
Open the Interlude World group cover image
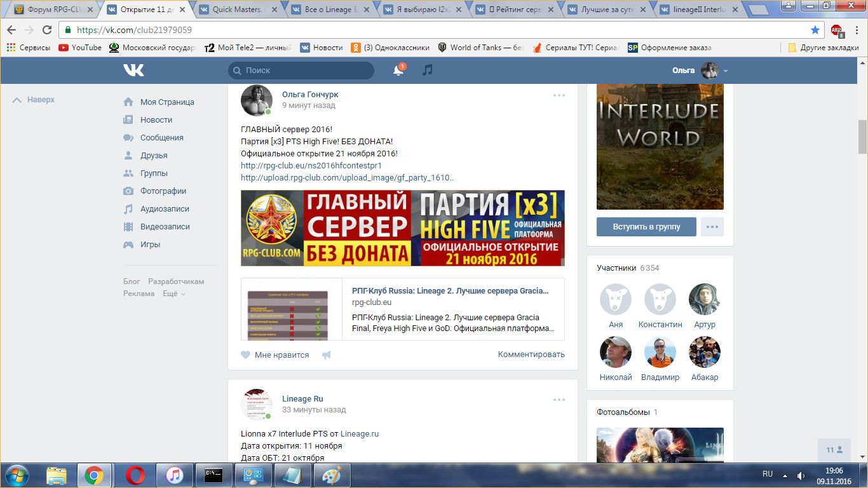(660, 146)
